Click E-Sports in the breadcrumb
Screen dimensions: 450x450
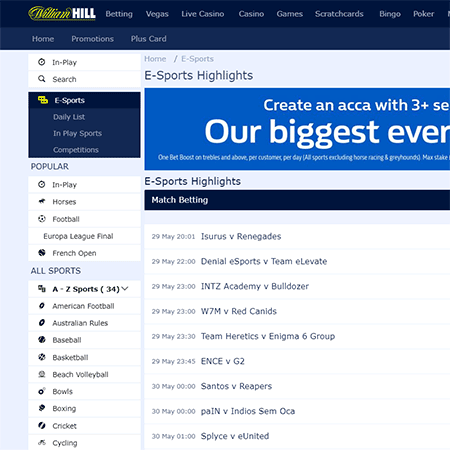click(x=197, y=59)
